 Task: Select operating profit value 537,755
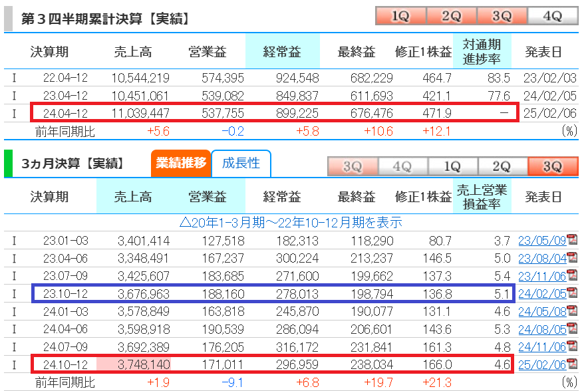tap(223, 113)
